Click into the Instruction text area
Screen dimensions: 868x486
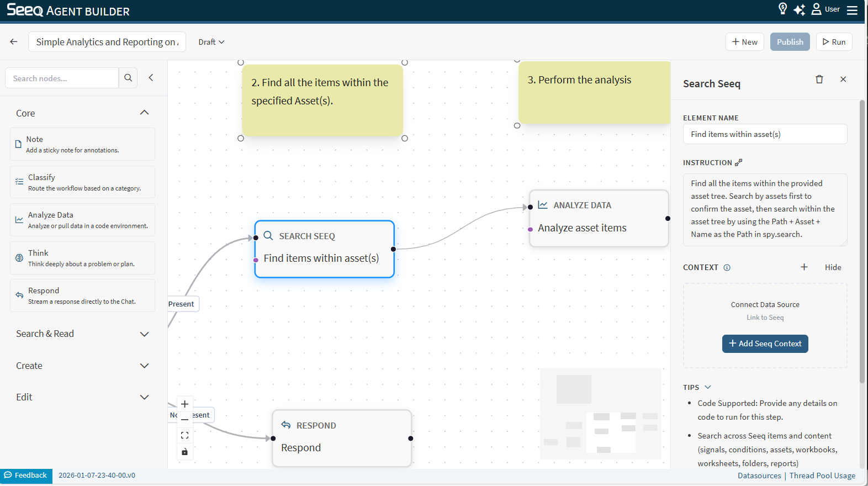(765, 209)
